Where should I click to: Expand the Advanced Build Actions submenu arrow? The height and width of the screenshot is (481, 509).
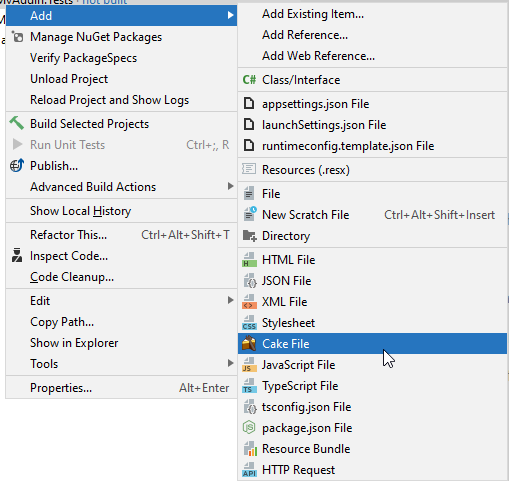point(230,186)
